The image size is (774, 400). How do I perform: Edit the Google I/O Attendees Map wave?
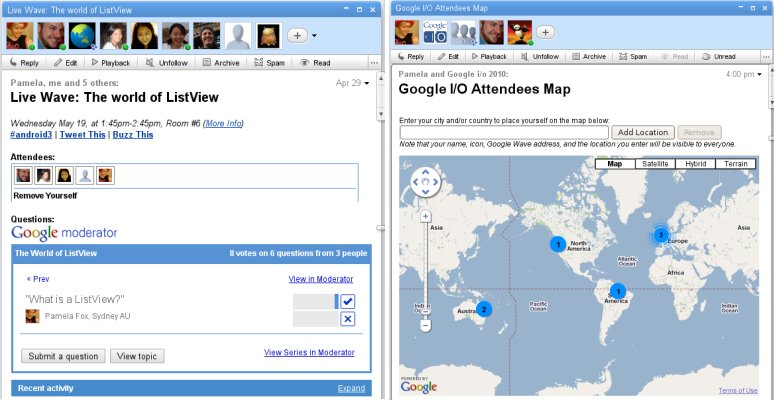pos(449,56)
